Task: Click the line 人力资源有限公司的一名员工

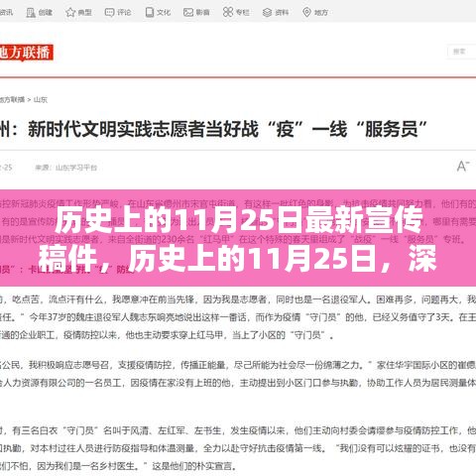Action: (238, 383)
